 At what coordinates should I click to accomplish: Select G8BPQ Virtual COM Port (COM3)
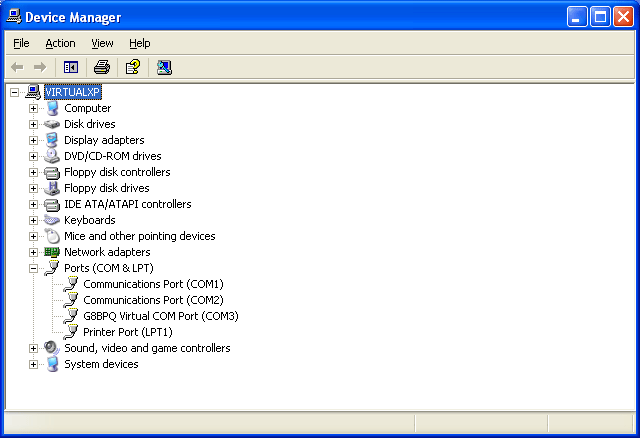pos(160,316)
